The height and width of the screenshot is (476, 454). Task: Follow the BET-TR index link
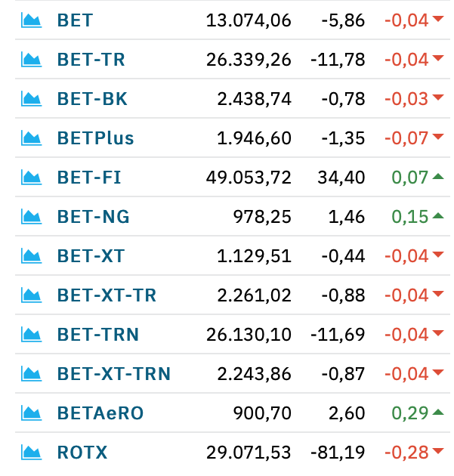click(91, 60)
